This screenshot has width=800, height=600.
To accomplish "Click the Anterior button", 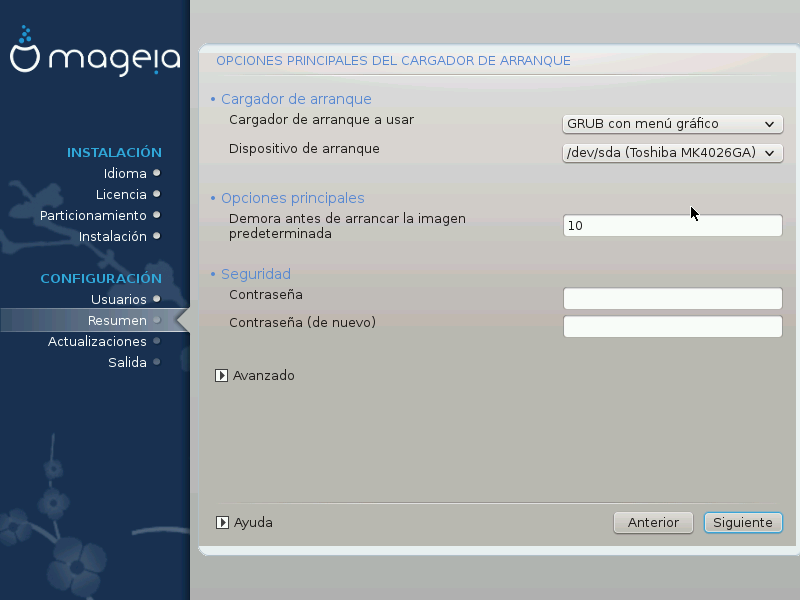I will click(x=653, y=522).
